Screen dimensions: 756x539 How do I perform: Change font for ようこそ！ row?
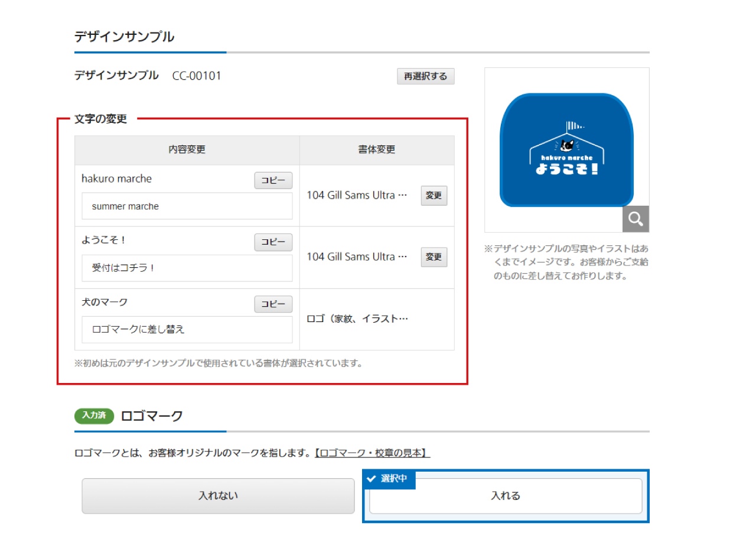click(x=434, y=257)
